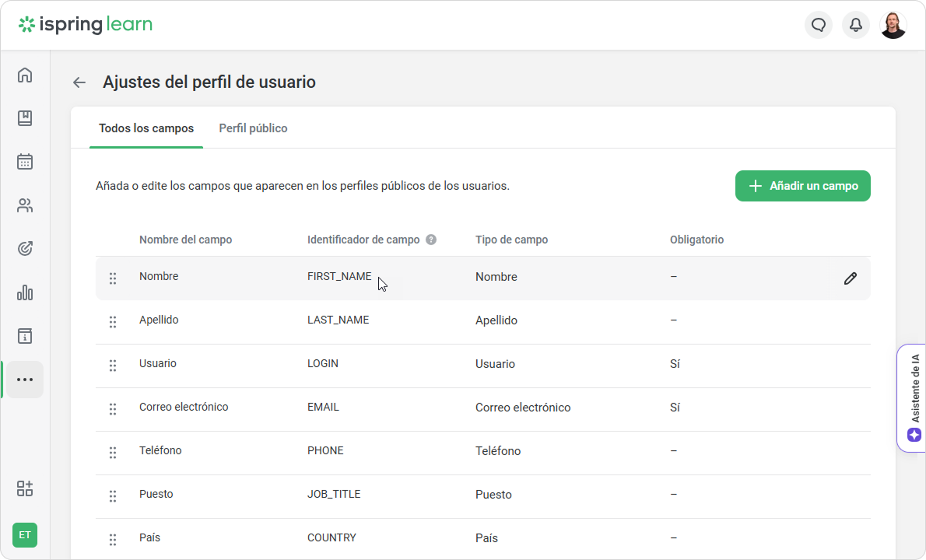The image size is (926, 560).
Task: Open the courses book icon in sidebar
Action: click(25, 118)
